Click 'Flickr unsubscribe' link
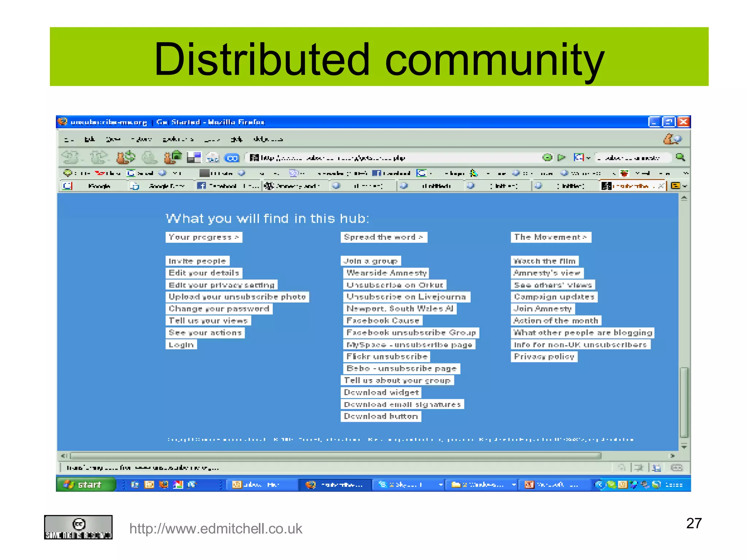Image resolution: width=747 pixels, height=560 pixels. coord(387,357)
